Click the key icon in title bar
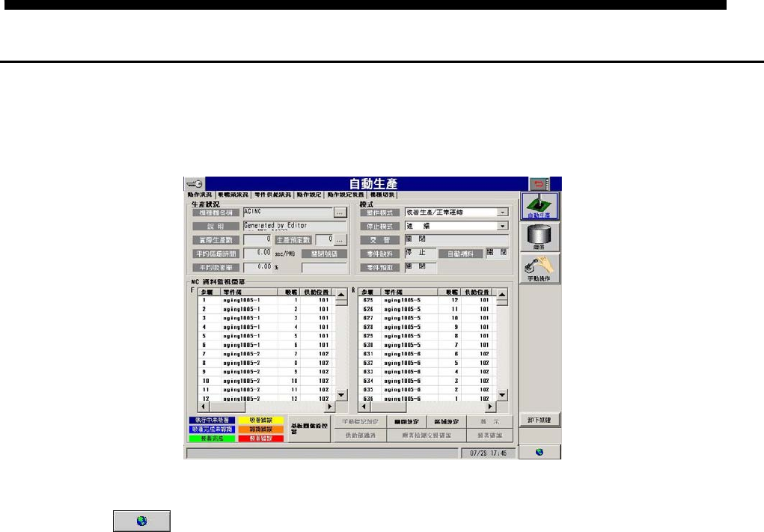 [195, 183]
